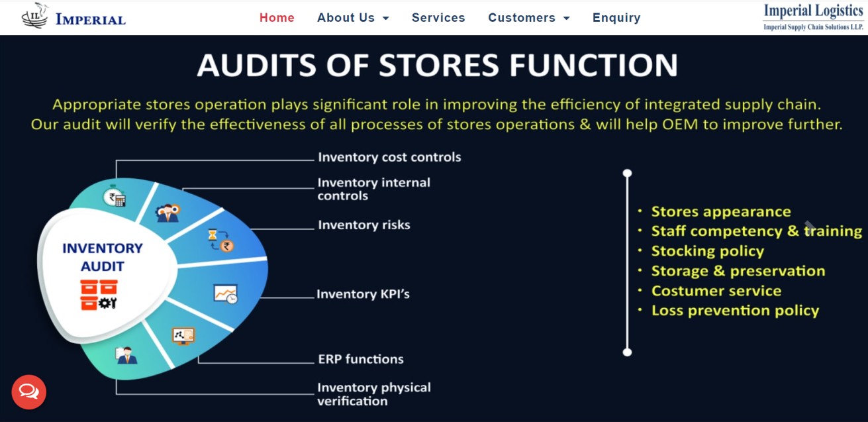868x422 pixels.
Task: Click the AUDITS OF STORES FUNCTION heading
Action: tap(438, 66)
